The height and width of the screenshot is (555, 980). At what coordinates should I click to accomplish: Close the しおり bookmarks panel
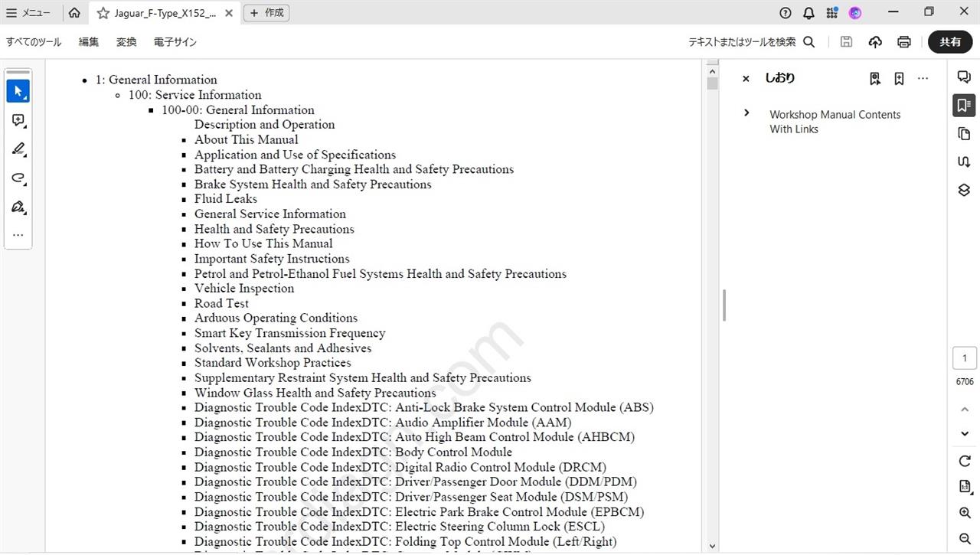coord(746,78)
